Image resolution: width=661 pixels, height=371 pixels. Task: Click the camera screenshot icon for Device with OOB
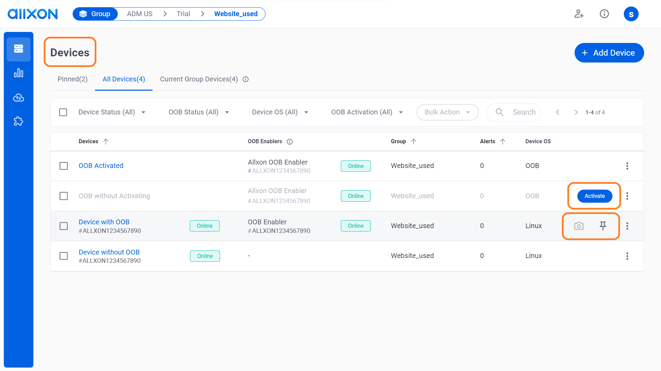click(579, 226)
